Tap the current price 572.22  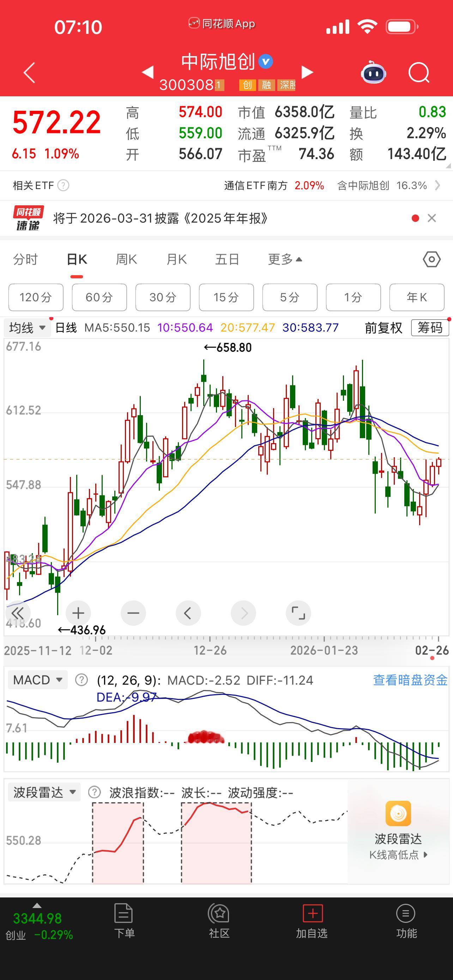point(57,122)
